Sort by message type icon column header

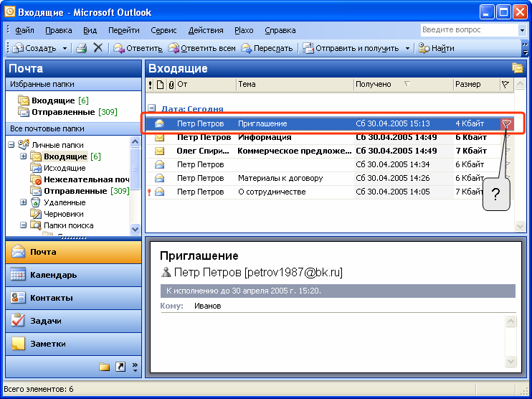pos(160,85)
